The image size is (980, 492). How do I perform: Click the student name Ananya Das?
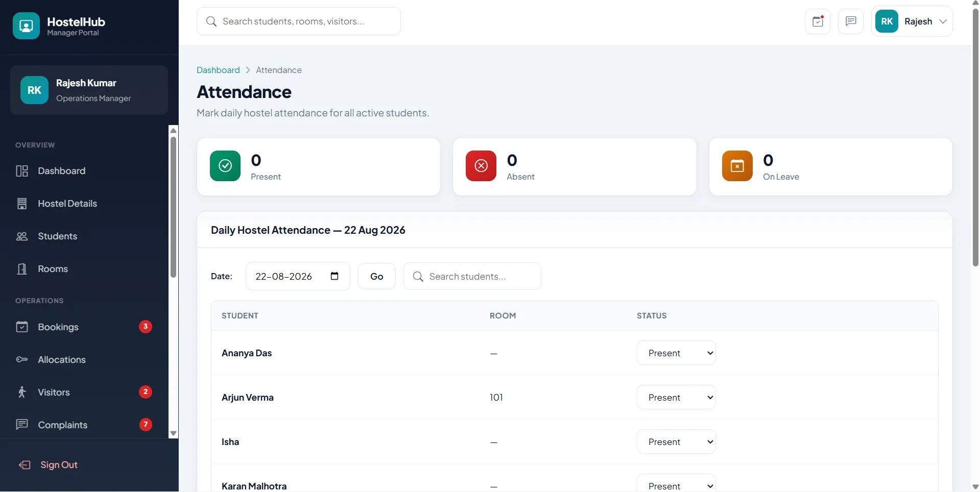point(247,353)
